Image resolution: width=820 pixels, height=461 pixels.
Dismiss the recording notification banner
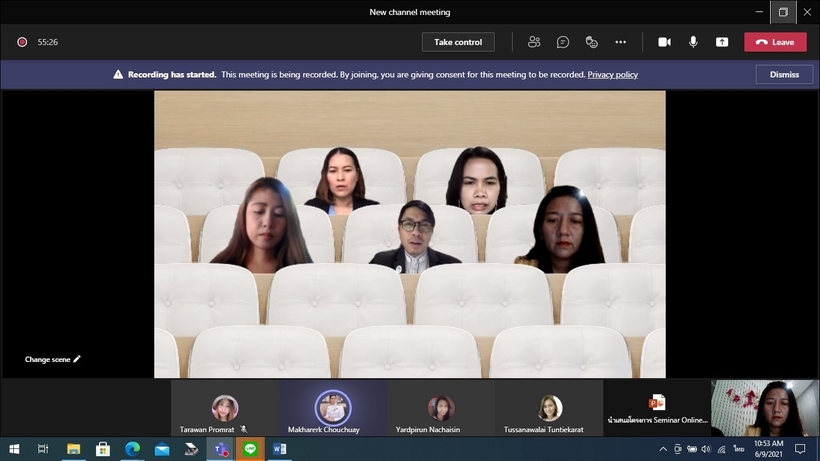(x=784, y=74)
